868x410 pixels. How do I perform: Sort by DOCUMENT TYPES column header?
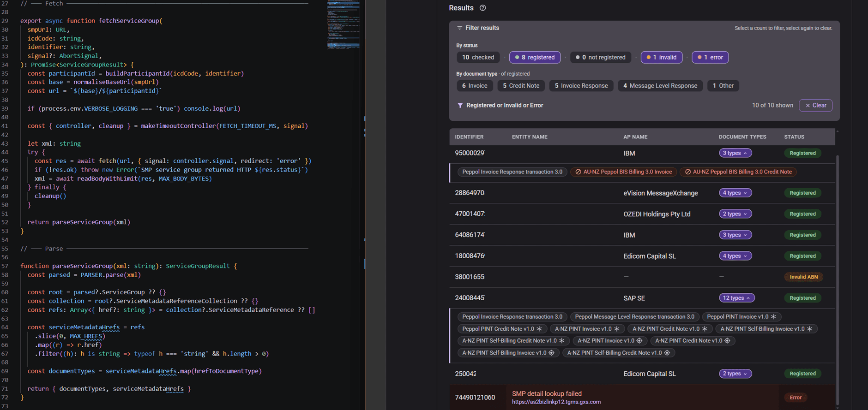[x=742, y=137]
